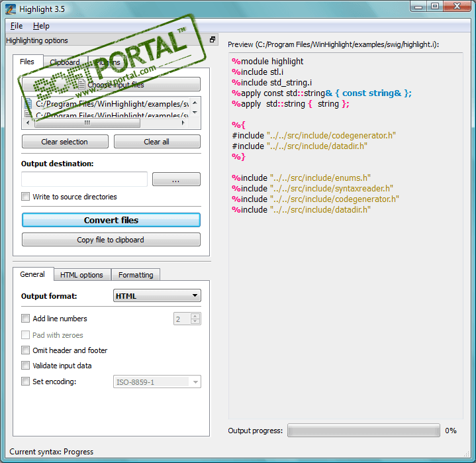476x463 pixels.
Task: Minimize the Highlight window
Action: click(x=418, y=7)
